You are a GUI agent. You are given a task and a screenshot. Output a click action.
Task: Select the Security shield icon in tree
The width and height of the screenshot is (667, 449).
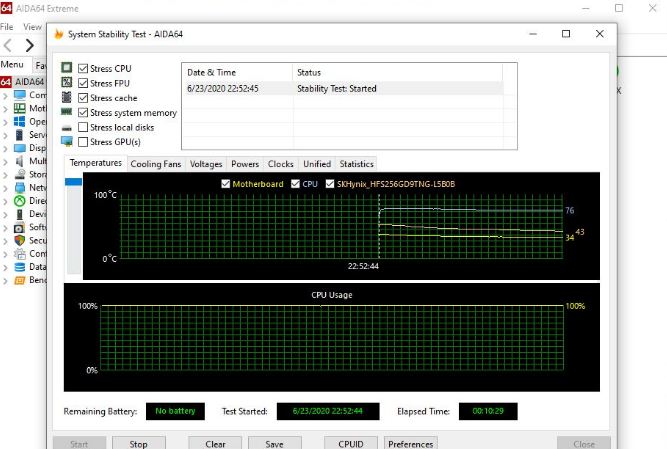(x=20, y=240)
